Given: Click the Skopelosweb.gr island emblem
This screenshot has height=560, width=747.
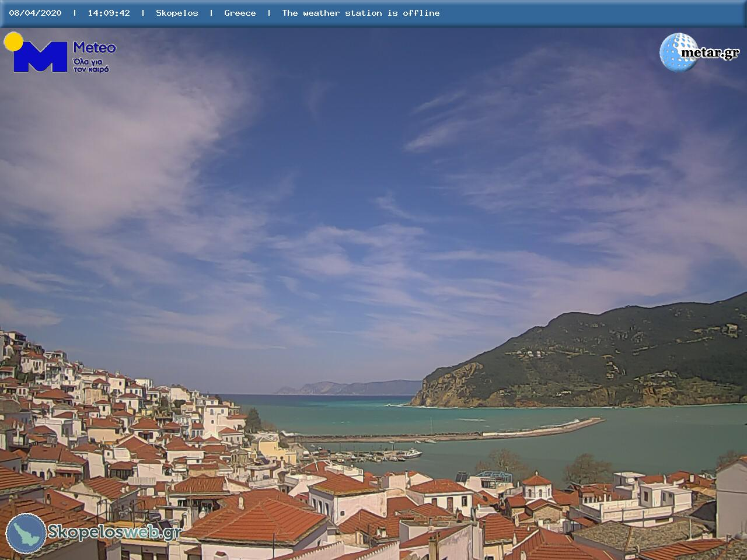Looking at the screenshot, I should pyautogui.click(x=26, y=533).
